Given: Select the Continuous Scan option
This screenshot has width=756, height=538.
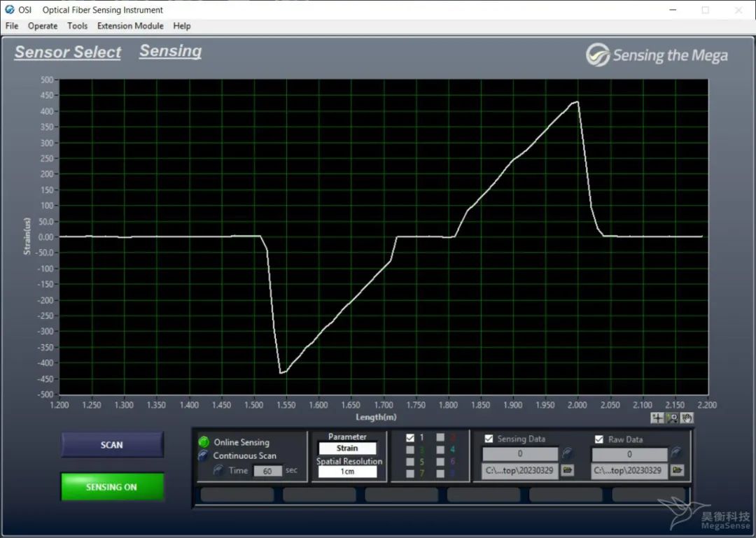Looking at the screenshot, I should click(204, 455).
